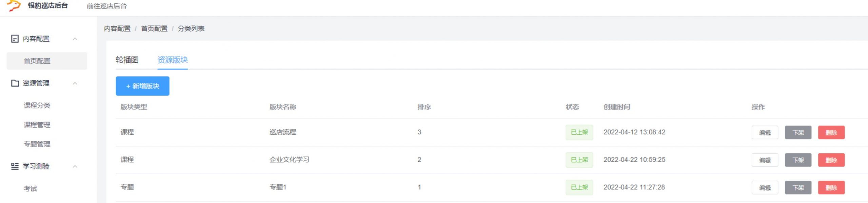Select 考试 under 学习测验
868x203 pixels.
(31, 189)
